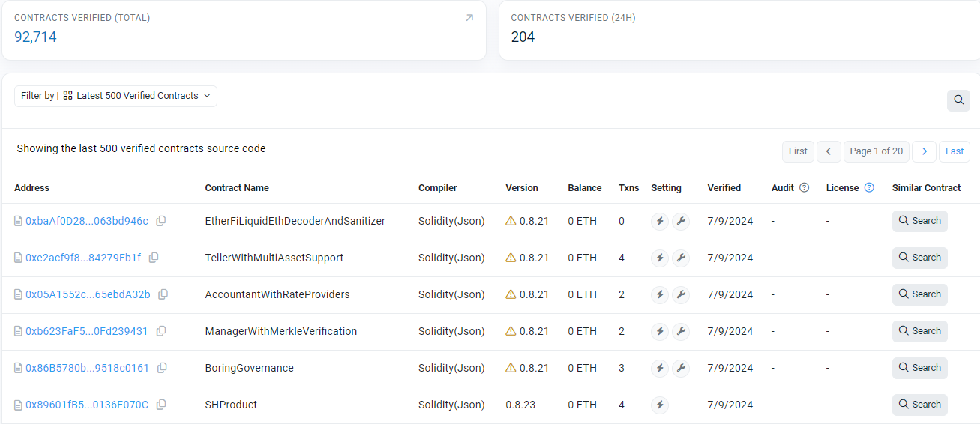Click optimization lightning icon for EtherFiLiquidEthDecoderAndSanitizer
980x424 pixels.
(660, 221)
